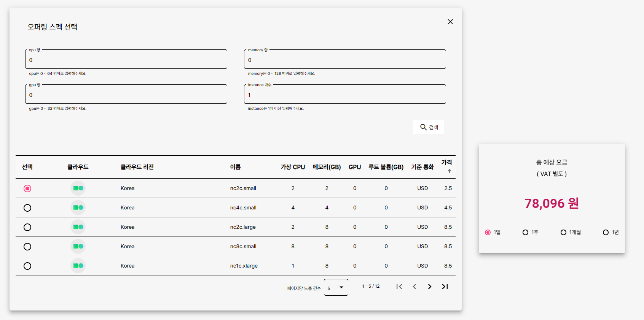Click the 검색 search button
The width and height of the screenshot is (644, 320).
click(429, 127)
